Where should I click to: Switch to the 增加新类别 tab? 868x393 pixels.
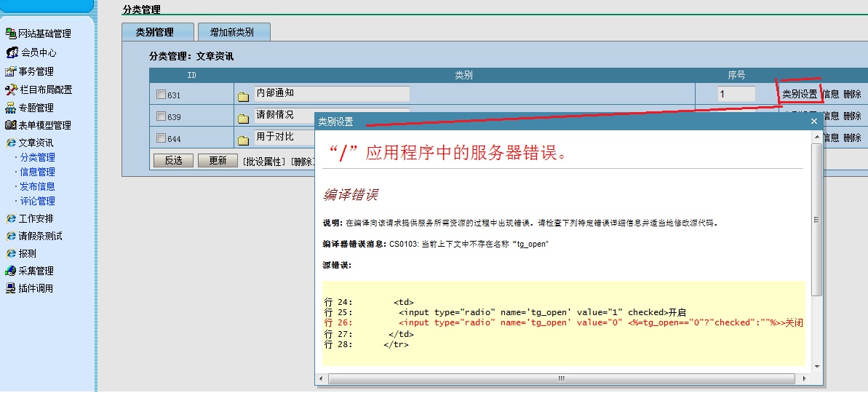pos(232,32)
